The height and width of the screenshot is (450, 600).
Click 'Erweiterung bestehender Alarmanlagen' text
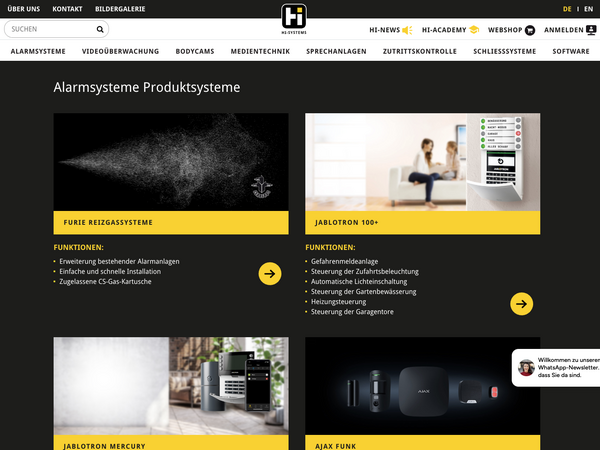pyautogui.click(x=119, y=261)
